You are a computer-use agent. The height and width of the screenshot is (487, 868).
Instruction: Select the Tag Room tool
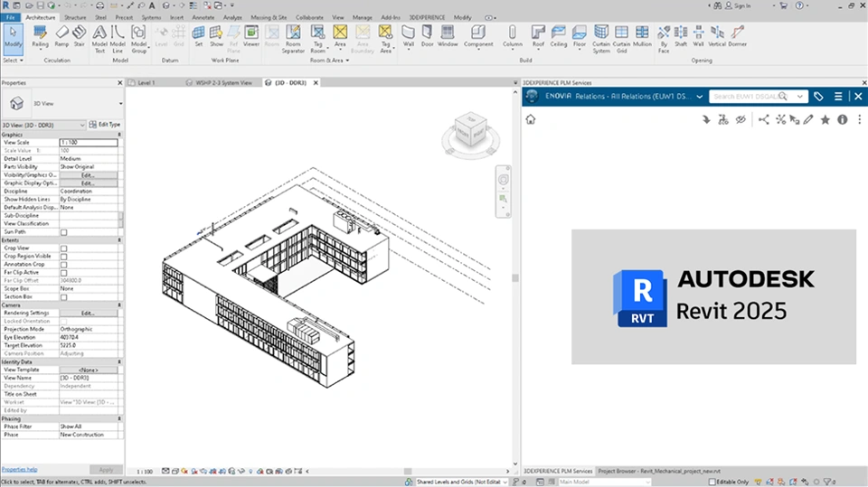(x=317, y=39)
